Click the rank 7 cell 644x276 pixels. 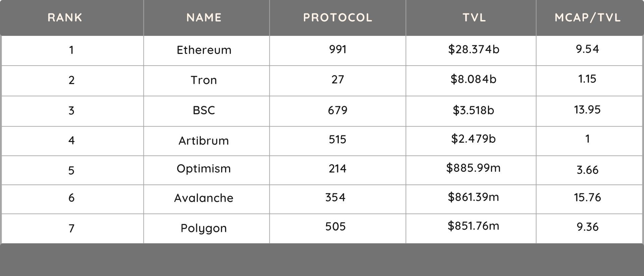[x=71, y=228]
